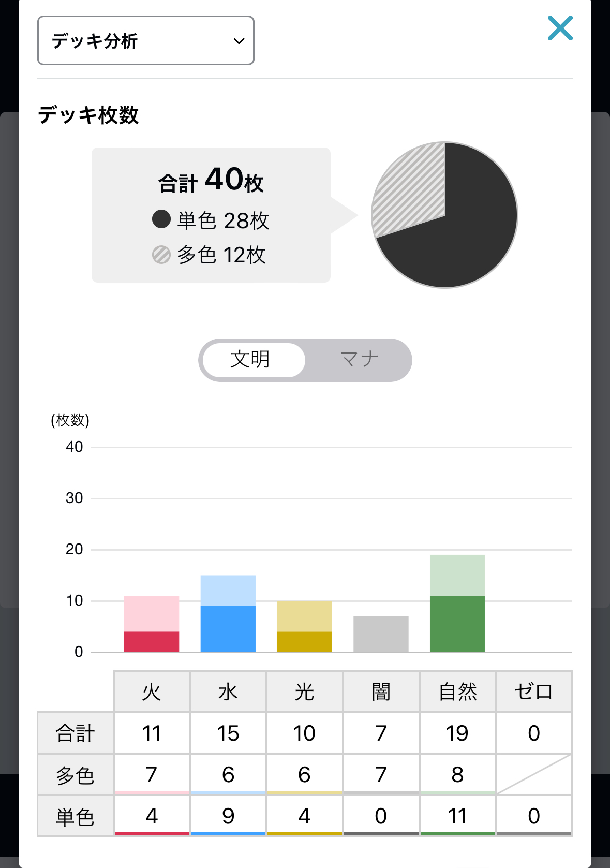610x868 pixels.
Task: Click the dropdown chevron arrow
Action: pos(239,41)
